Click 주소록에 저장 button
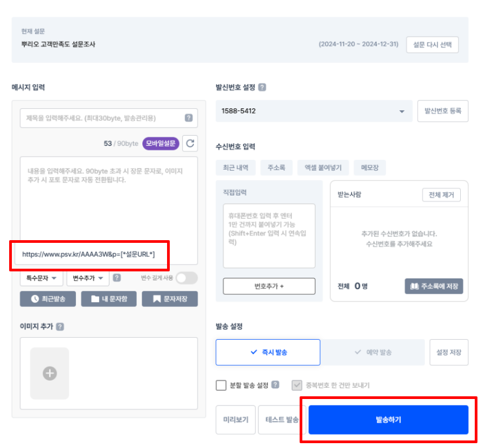 tap(434, 286)
